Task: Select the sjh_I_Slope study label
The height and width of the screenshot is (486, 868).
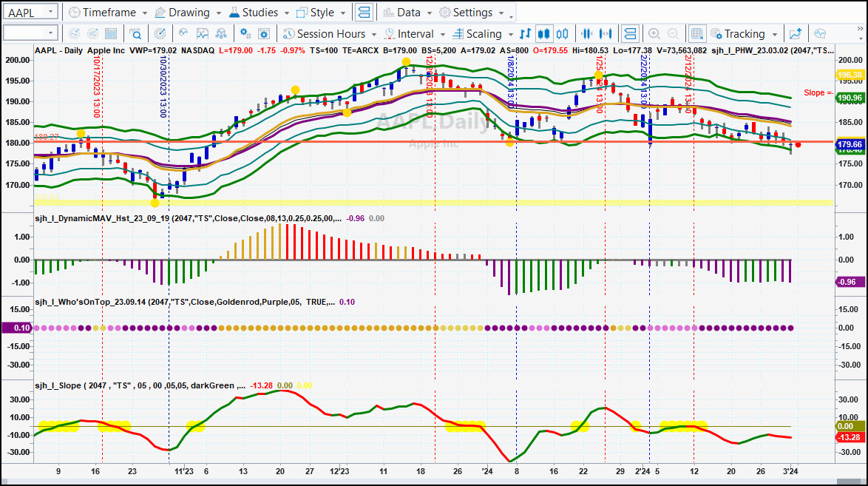Action: (140, 385)
